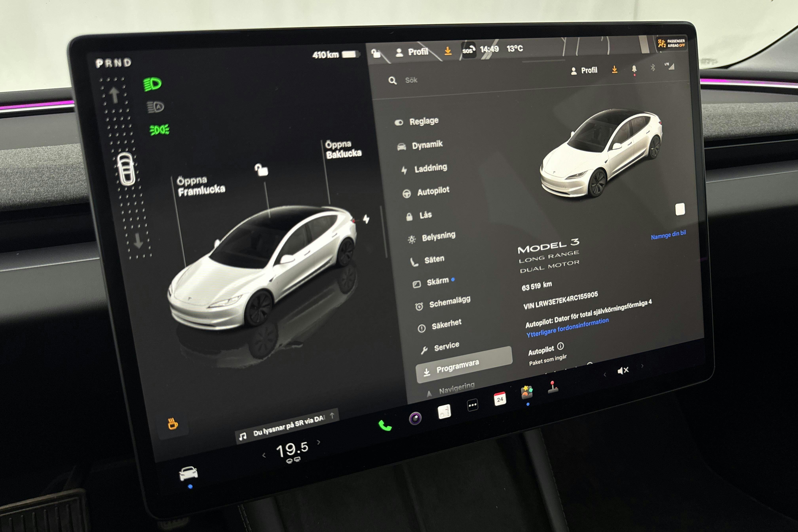Tap the SOS emergency icon
This screenshot has height=532, width=798.
(468, 50)
